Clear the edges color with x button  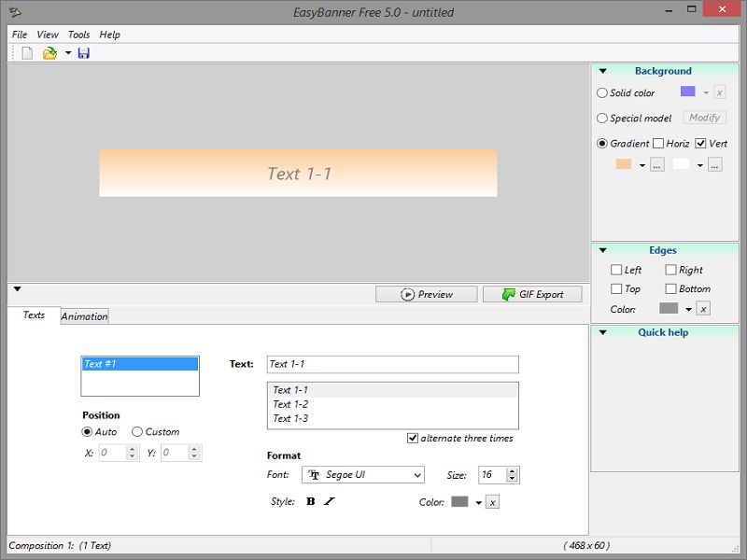click(703, 309)
